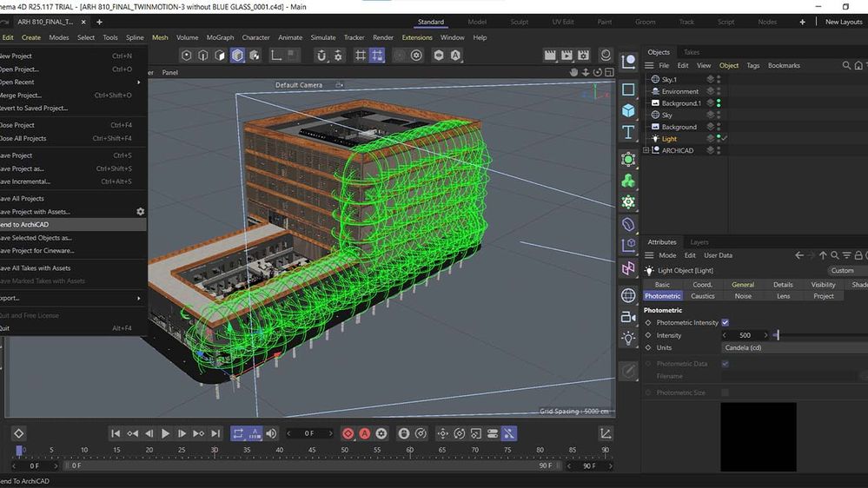Click the camera object icon

[628, 317]
